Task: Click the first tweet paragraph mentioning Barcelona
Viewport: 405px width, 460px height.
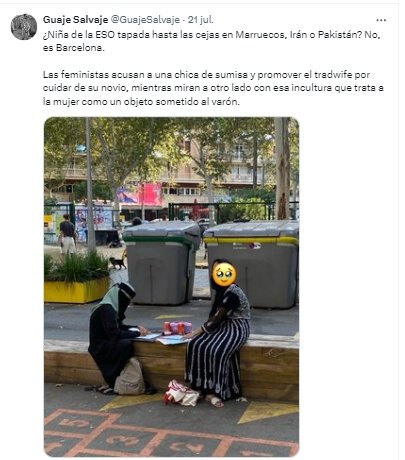Action: click(x=212, y=41)
